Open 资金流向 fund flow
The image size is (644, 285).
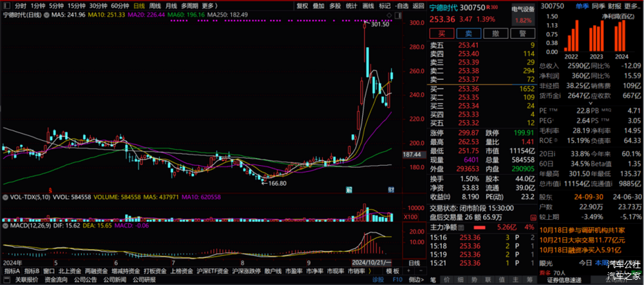pyautogui.click(x=56, y=280)
